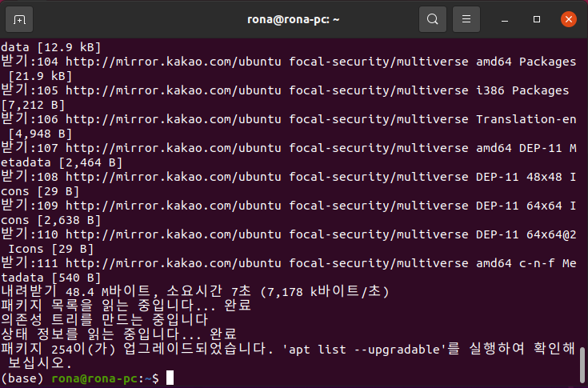588x388 pixels.
Task: Click the '7,178 k바이트/초' speed text
Action: [324, 292]
